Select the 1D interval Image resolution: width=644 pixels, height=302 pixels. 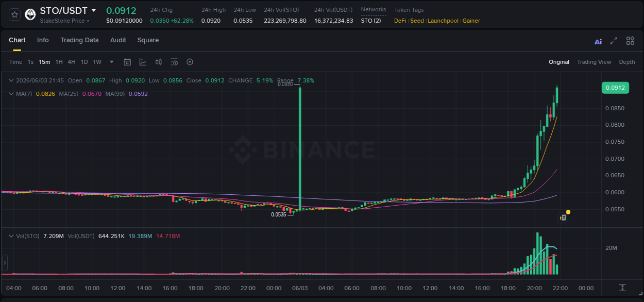[84, 62]
